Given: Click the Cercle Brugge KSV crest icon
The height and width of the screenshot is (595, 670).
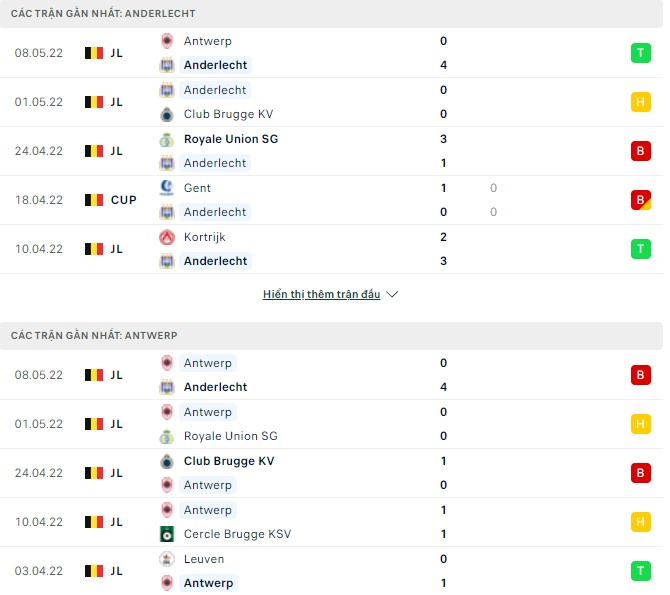Looking at the screenshot, I should tap(166, 534).
